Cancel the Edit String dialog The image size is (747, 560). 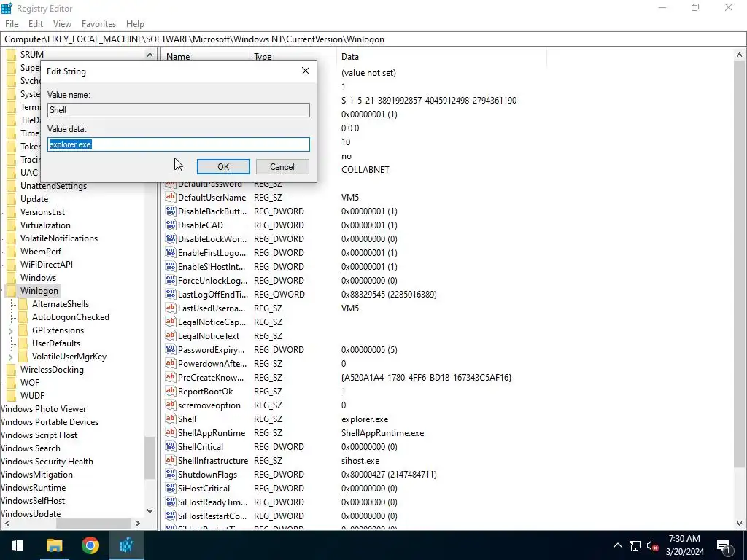(x=282, y=167)
